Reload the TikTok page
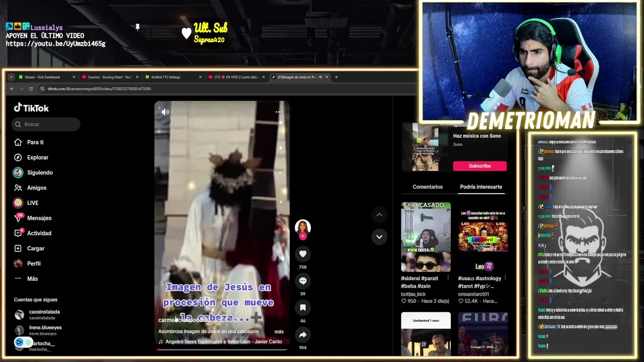The height and width of the screenshot is (362, 644). [31, 88]
